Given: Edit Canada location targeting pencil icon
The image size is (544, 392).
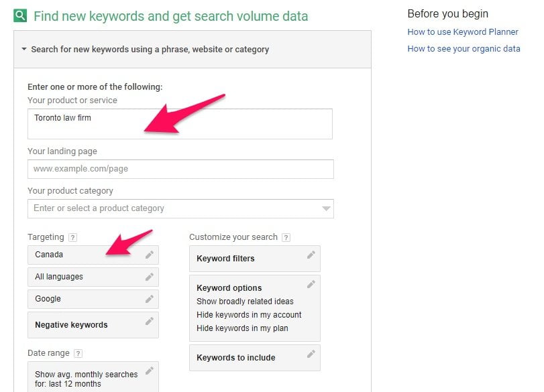Looking at the screenshot, I should (149, 255).
